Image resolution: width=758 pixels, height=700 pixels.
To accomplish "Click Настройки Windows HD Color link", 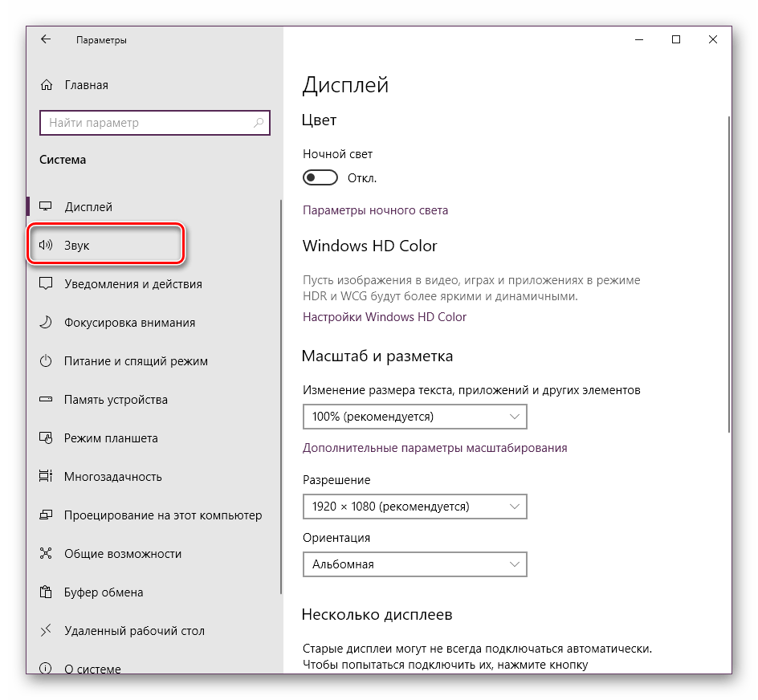I will [384, 317].
